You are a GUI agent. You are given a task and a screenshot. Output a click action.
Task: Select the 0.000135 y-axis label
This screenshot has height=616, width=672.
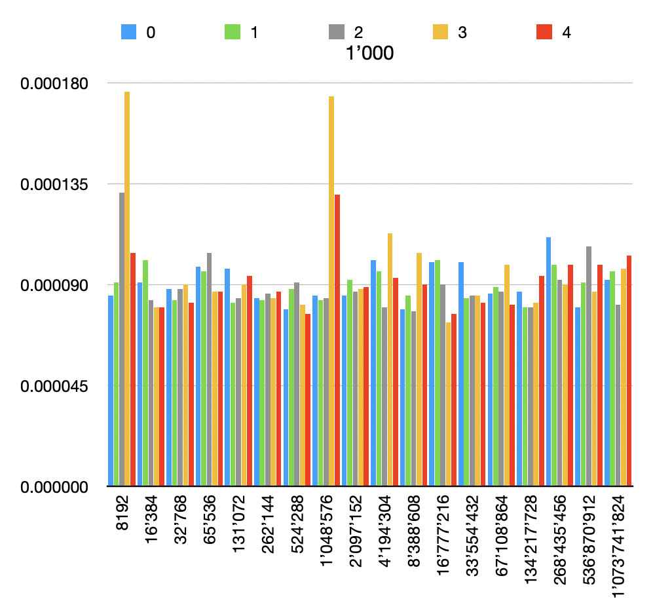point(54,185)
